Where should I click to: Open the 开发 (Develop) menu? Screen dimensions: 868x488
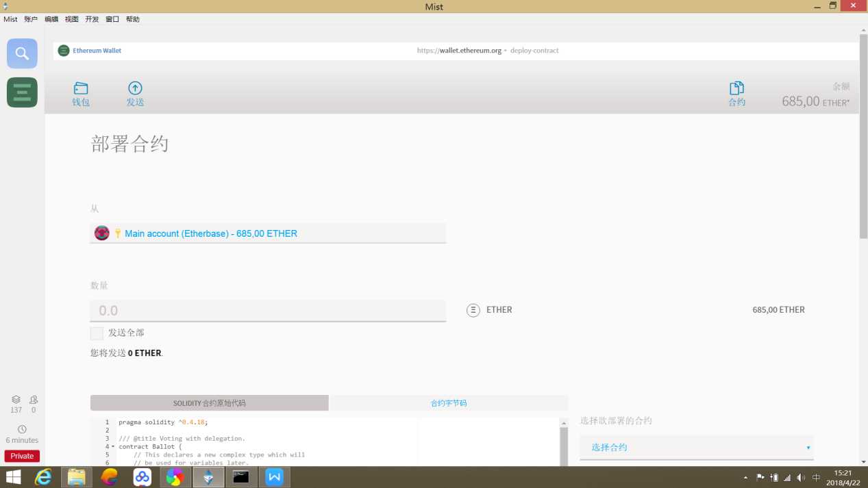coord(92,19)
